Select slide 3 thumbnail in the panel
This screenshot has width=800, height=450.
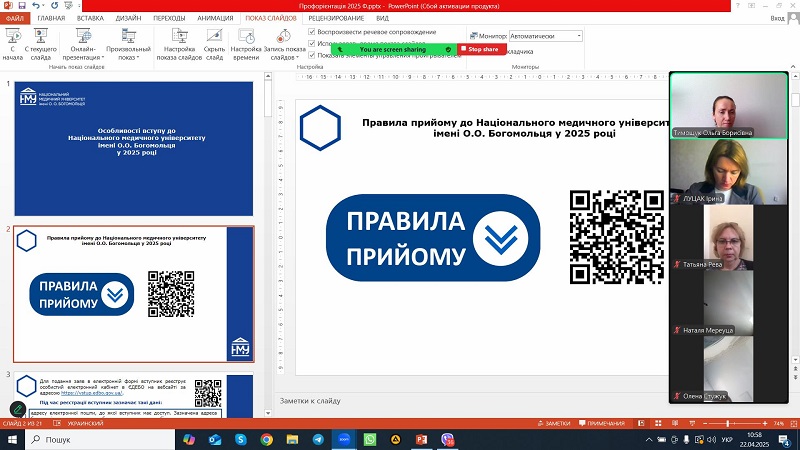134,396
